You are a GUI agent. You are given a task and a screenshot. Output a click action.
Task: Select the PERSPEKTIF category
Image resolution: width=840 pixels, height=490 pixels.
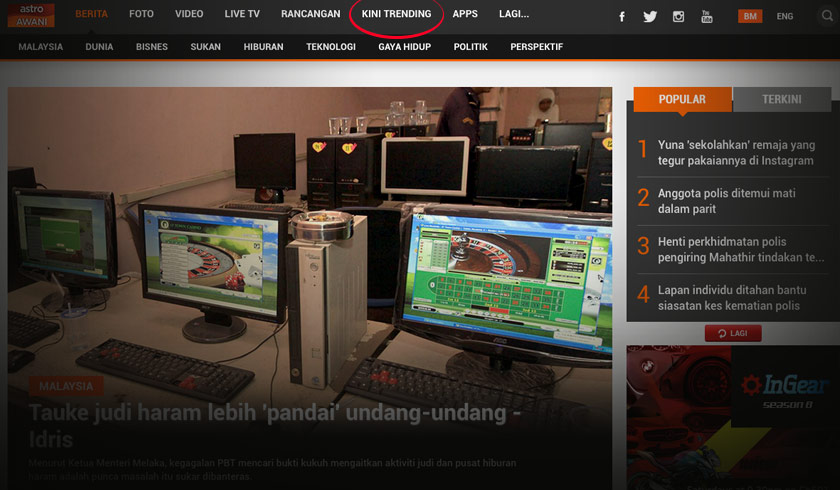537,47
